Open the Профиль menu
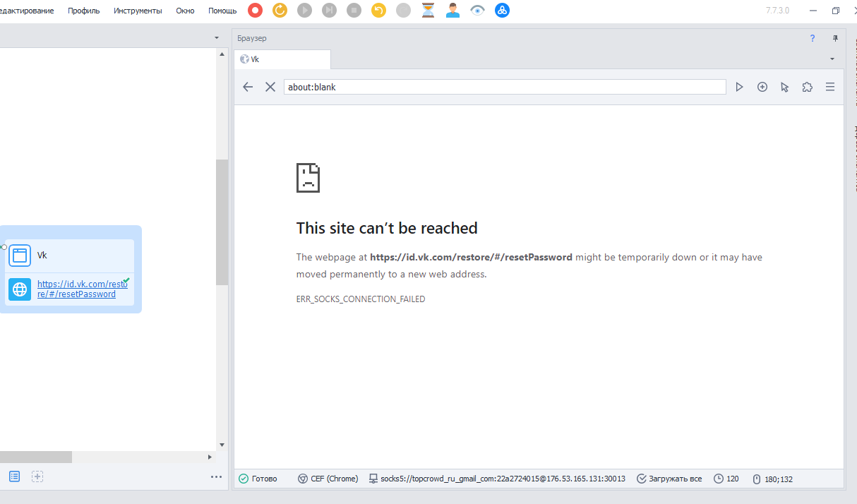 (84, 11)
